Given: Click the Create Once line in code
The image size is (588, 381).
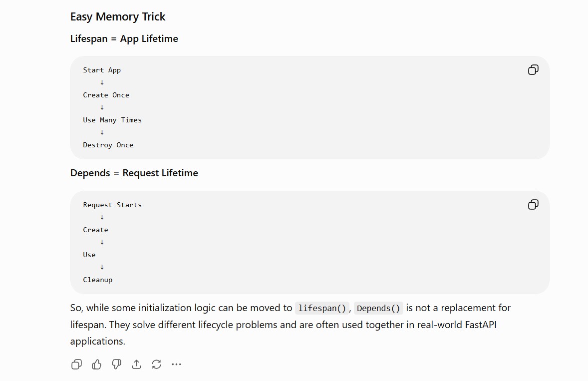Looking at the screenshot, I should [106, 95].
